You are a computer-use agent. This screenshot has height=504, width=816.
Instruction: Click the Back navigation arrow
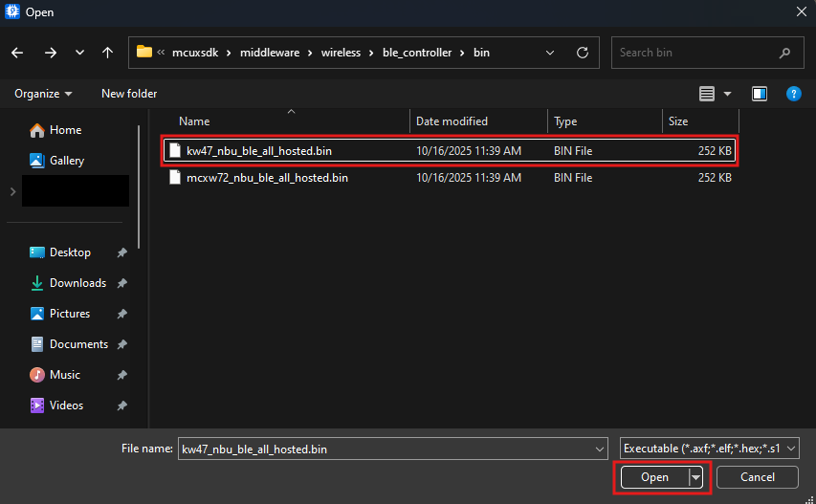point(17,53)
